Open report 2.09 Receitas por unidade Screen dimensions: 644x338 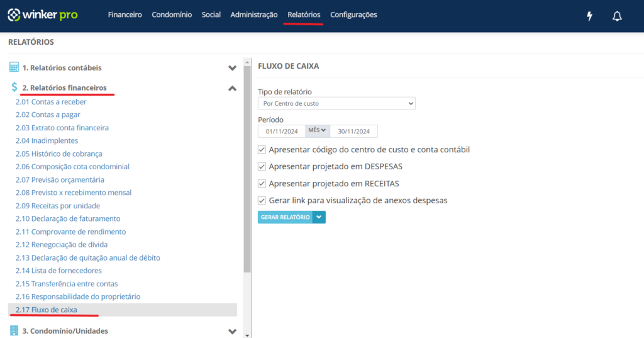[58, 206]
